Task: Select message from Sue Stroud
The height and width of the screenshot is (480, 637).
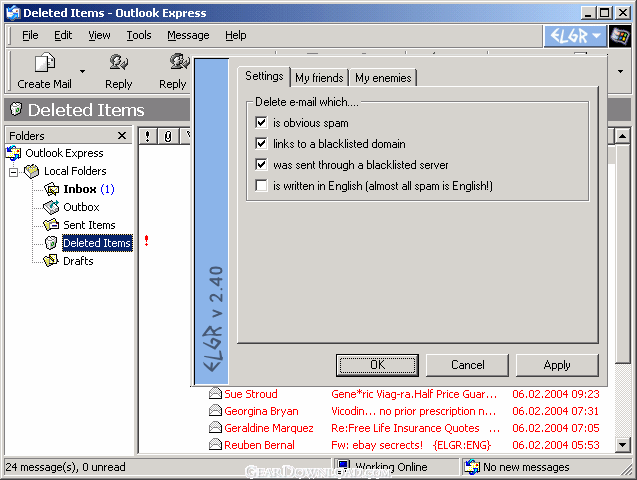Action: (x=251, y=394)
